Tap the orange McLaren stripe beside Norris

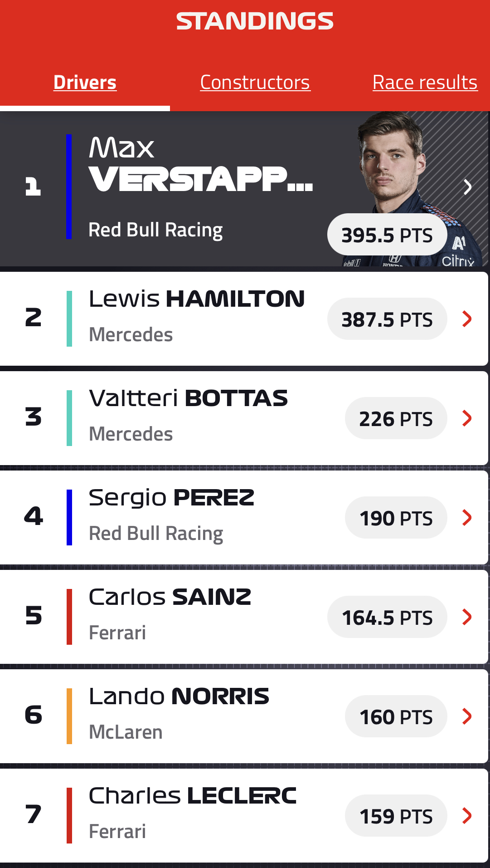pos(69,716)
